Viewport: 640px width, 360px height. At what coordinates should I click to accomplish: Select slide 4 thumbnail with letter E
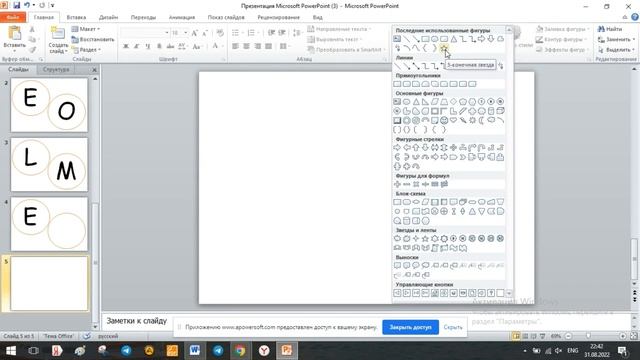point(49,224)
